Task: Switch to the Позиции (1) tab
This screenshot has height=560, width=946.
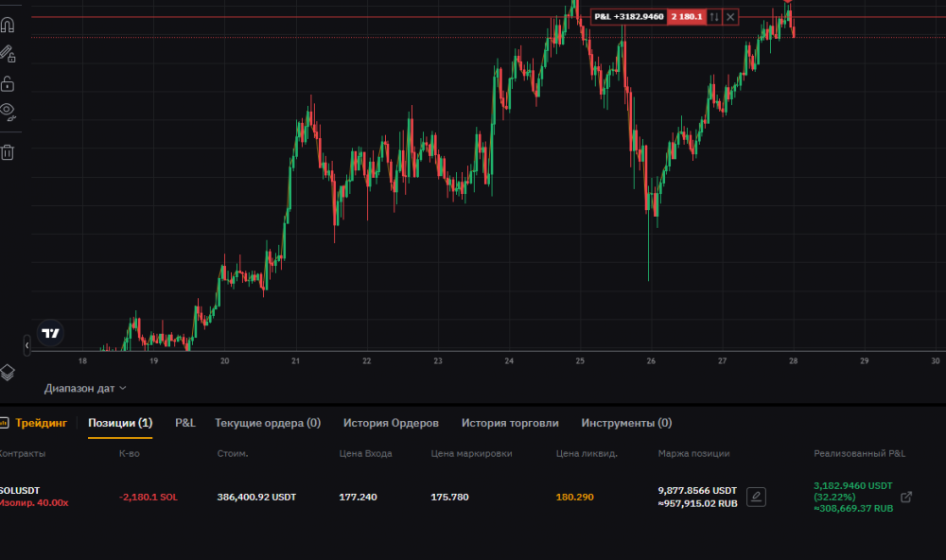Action: pyautogui.click(x=120, y=423)
